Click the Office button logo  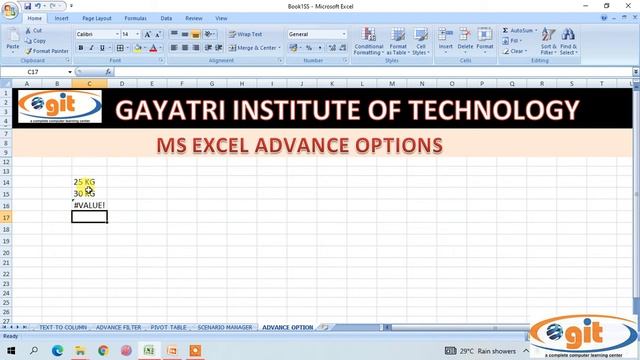[x=10, y=11]
